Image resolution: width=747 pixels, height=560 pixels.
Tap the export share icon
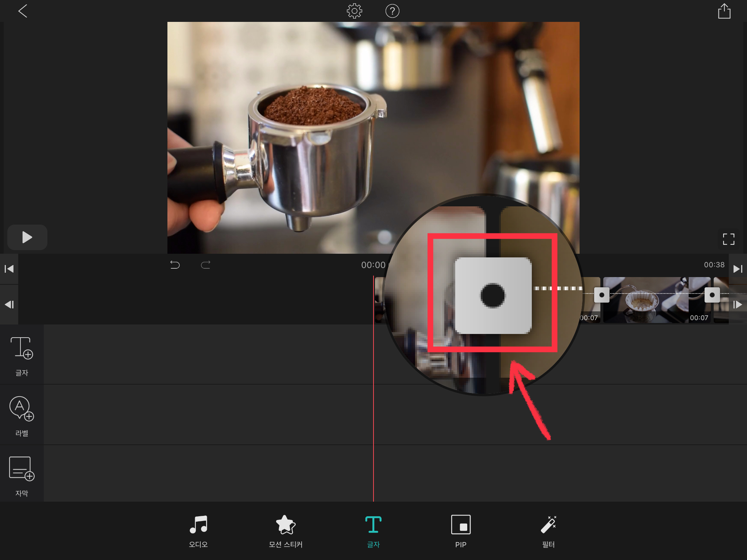point(724,11)
